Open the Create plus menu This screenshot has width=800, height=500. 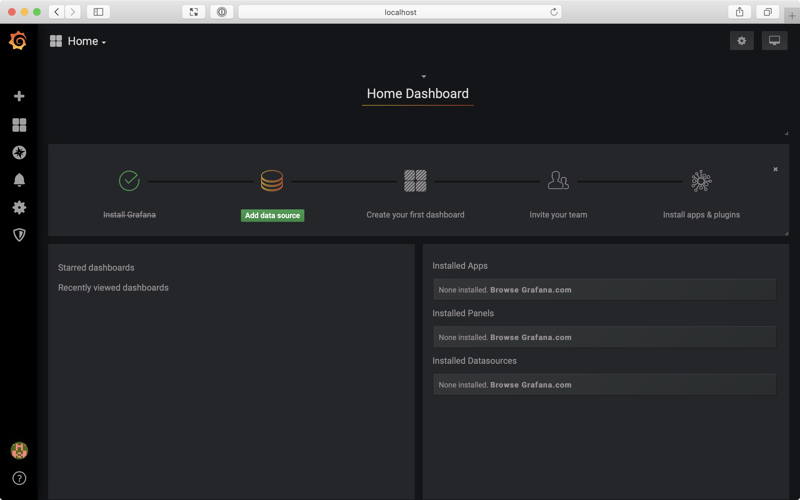[x=19, y=96]
